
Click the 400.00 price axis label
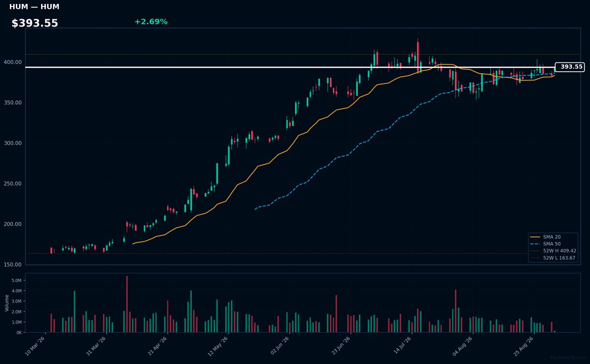[13, 62]
